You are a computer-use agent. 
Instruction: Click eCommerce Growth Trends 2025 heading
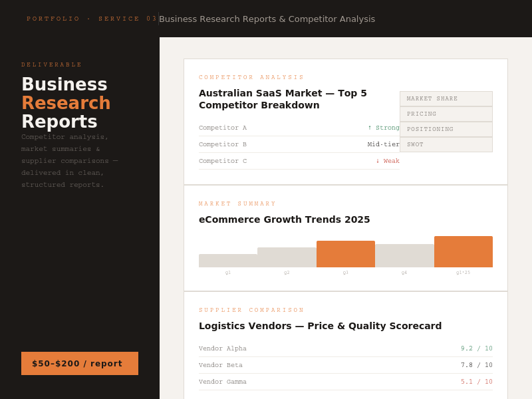pyautogui.click(x=285, y=219)
